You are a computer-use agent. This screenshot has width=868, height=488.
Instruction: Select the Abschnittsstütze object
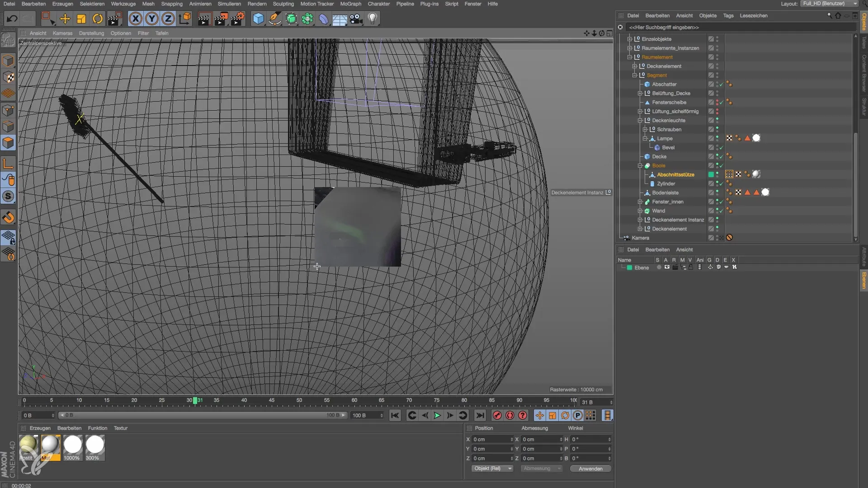pyautogui.click(x=675, y=174)
